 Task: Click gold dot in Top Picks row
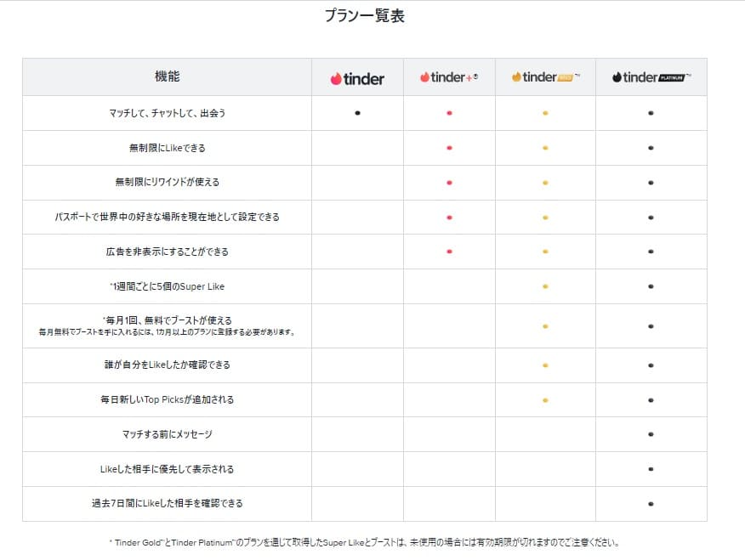545,400
